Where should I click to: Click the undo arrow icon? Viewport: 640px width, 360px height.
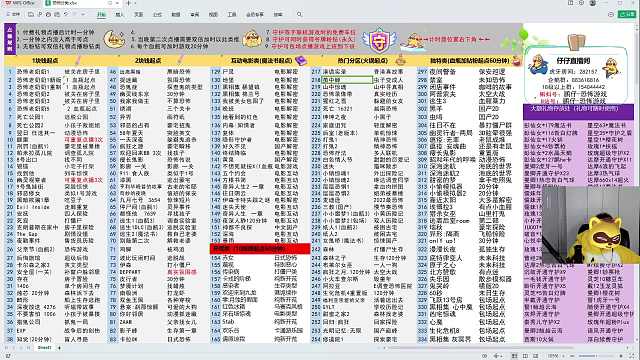(66, 14)
